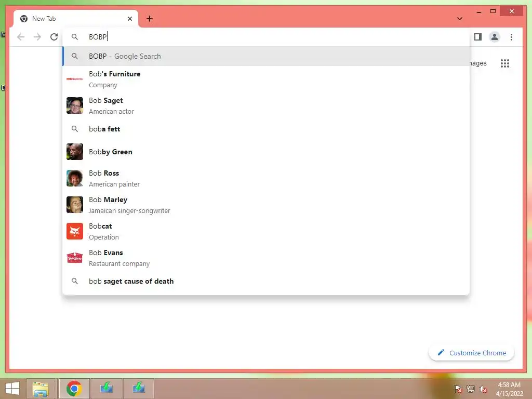Screen dimensions: 532x399
Task: Click the network tray icon
Action: tap(471, 389)
